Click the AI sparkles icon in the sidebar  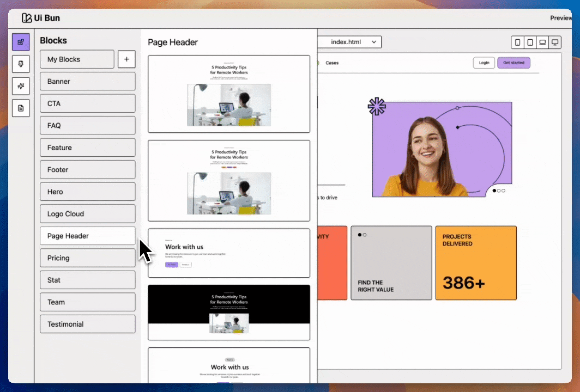(21, 85)
